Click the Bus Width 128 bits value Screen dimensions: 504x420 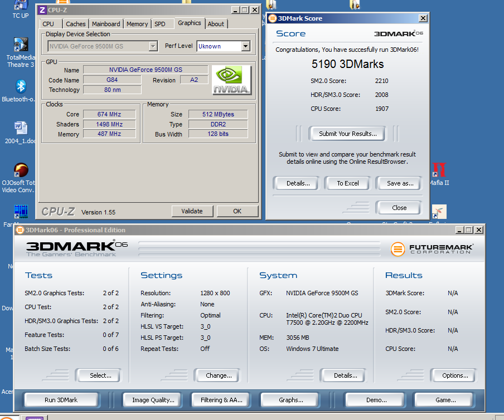click(218, 134)
